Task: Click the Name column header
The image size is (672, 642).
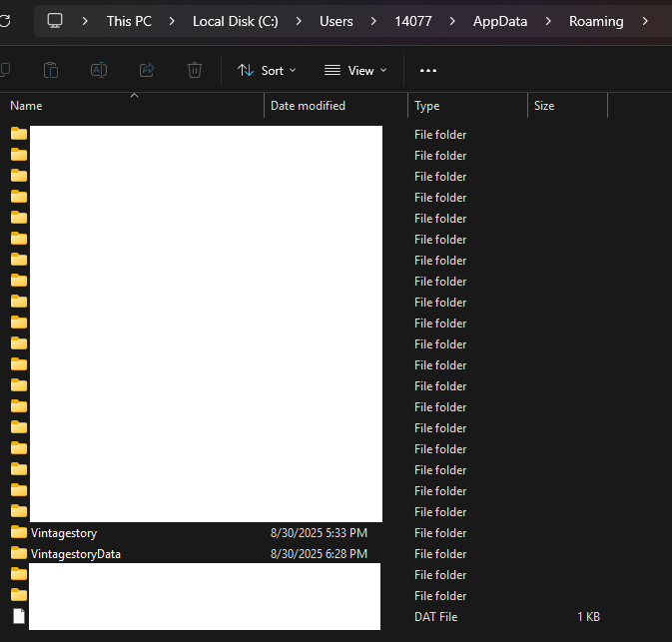Action: 26,106
